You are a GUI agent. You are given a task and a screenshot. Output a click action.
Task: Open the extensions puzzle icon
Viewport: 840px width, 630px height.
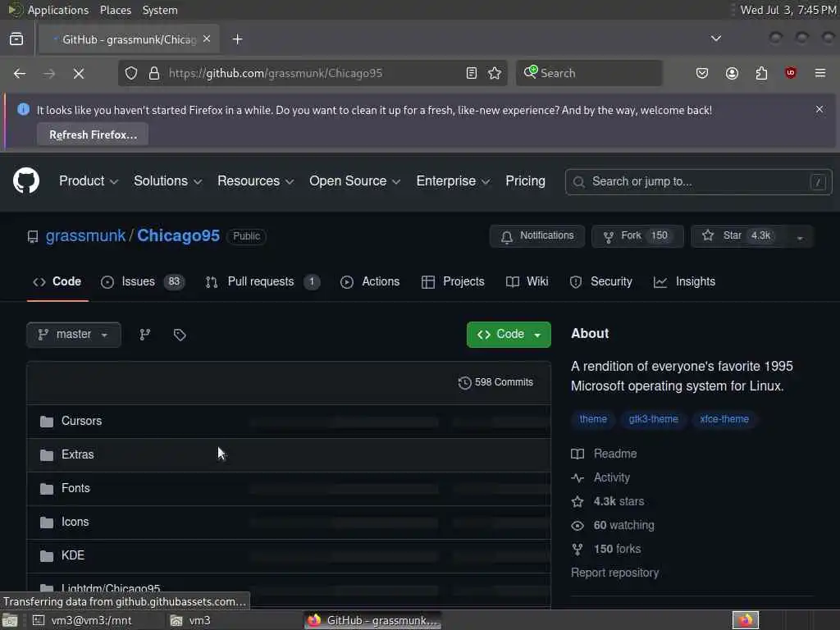coord(761,73)
